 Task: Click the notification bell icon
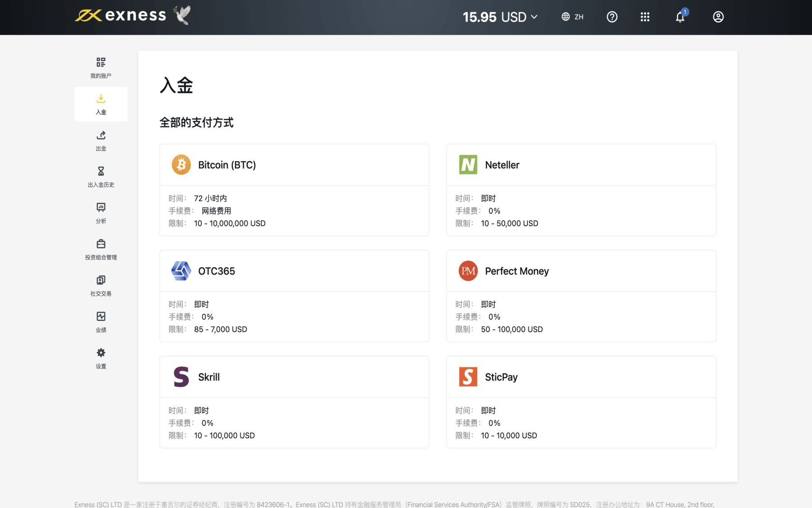[x=680, y=17]
